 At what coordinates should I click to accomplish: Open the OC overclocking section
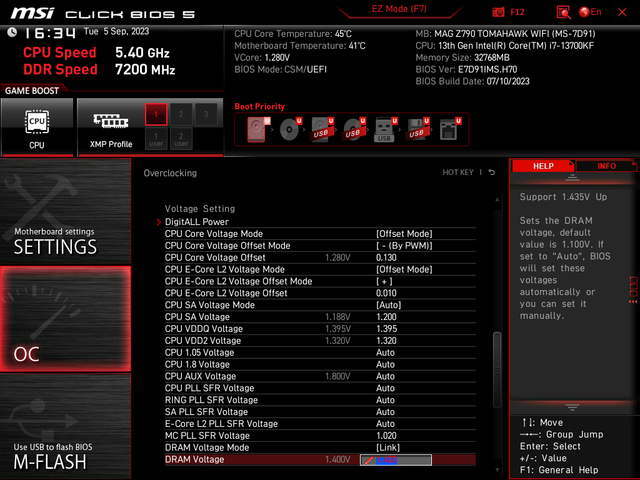tap(65, 319)
